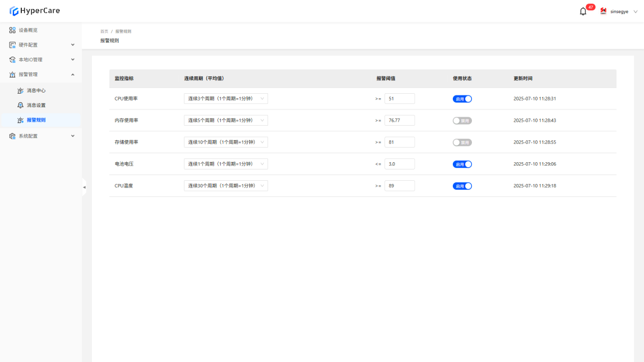Click the HyperCare logo icon
The image size is (644, 362).
(x=14, y=11)
